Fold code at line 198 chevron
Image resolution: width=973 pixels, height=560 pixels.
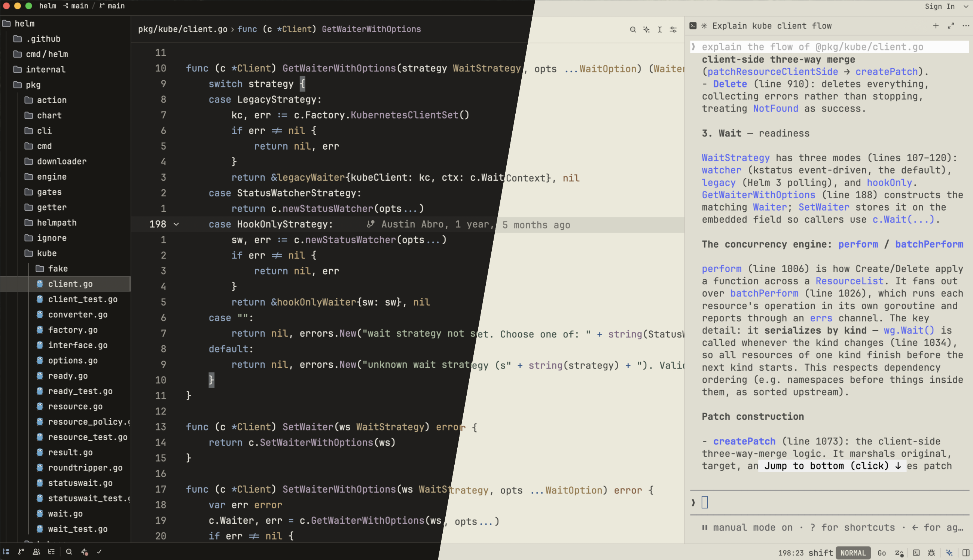[x=176, y=224]
